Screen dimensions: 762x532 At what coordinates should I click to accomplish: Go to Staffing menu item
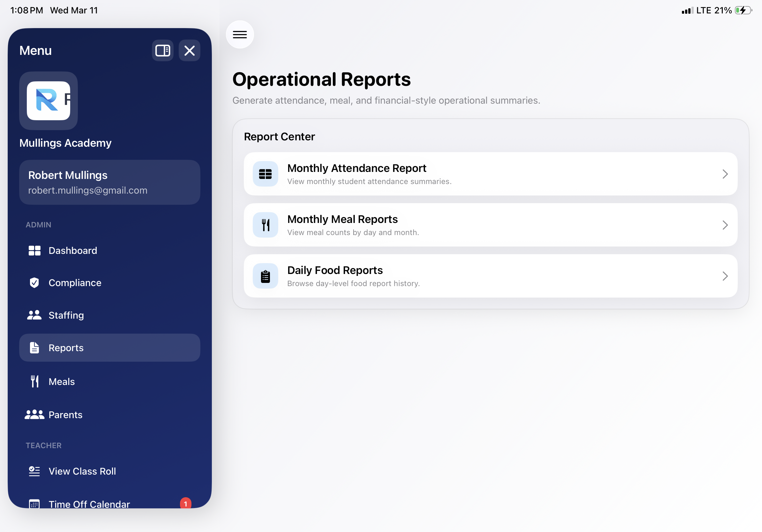(109, 315)
